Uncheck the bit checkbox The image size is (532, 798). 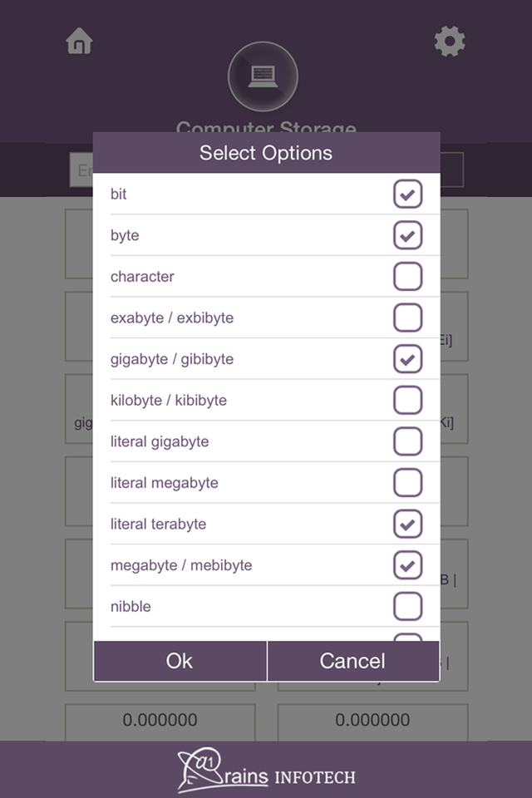(x=407, y=195)
